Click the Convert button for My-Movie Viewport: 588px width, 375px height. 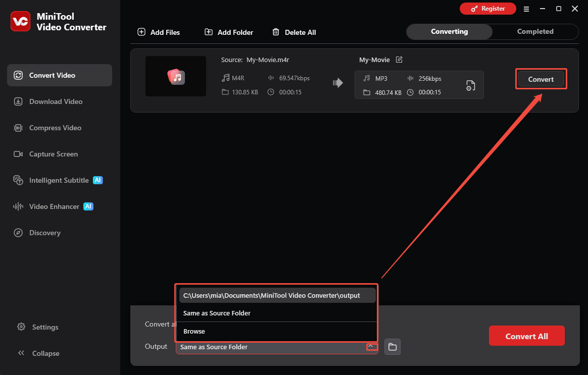point(541,79)
